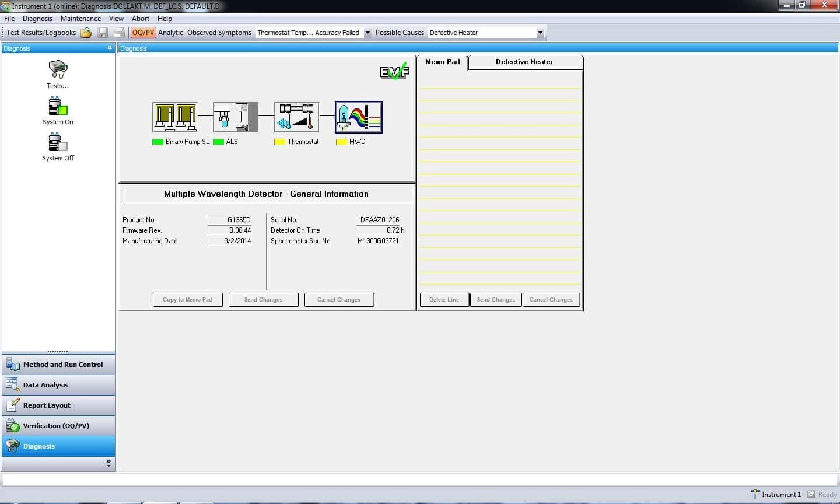Click the Product No. field G1365D
The width and height of the screenshot is (840, 504).
point(230,220)
